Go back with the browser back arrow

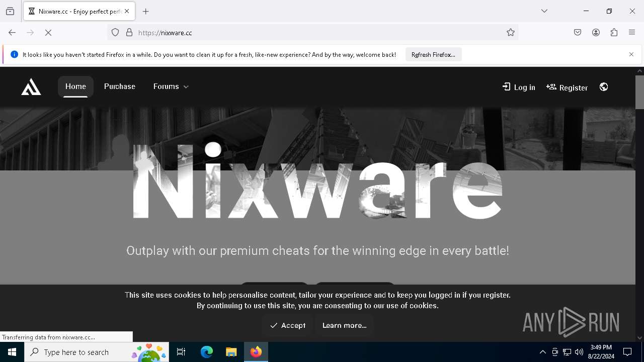[12, 33]
